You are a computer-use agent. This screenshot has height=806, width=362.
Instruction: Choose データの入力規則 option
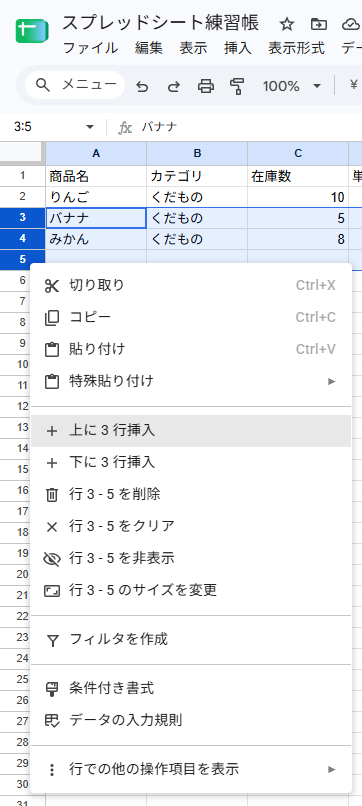(x=191, y=720)
